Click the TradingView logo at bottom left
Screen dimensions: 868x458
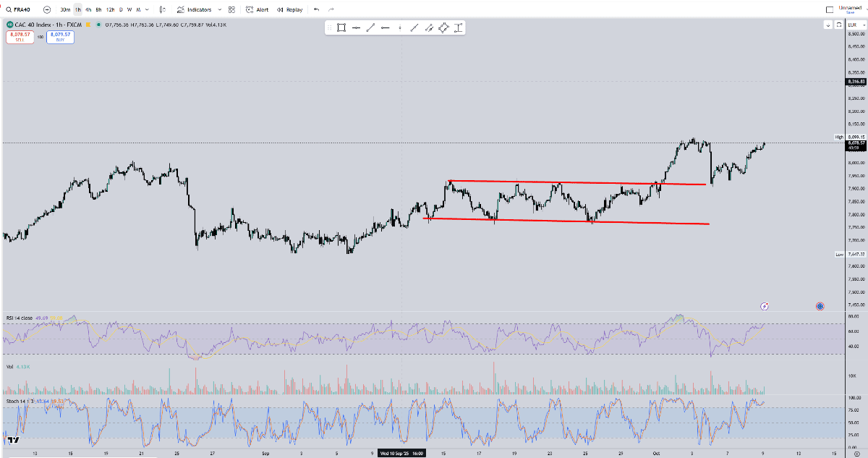click(x=12, y=439)
